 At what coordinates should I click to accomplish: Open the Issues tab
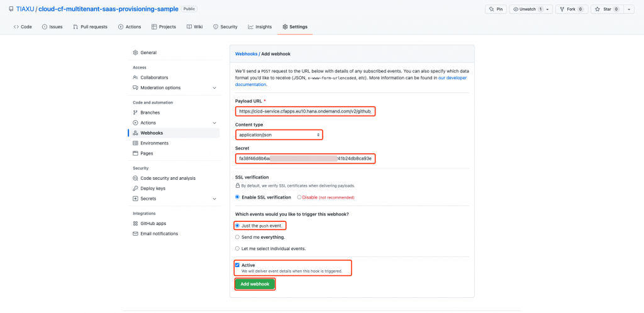[x=52, y=26]
